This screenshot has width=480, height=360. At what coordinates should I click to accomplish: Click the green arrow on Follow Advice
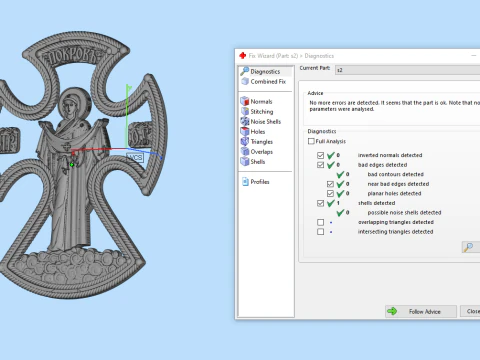coord(392,311)
